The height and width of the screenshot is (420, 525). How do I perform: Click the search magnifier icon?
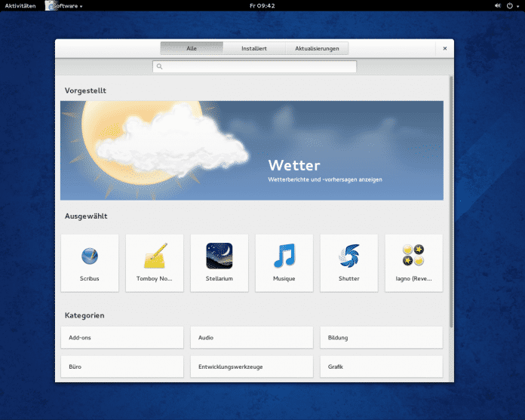[x=159, y=67]
